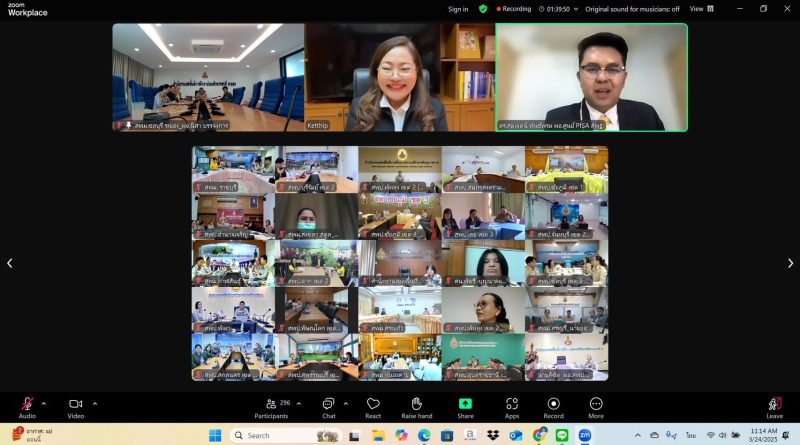Expand the audio settings caret next to Audio
The width and height of the screenshot is (800, 445).
point(44,403)
